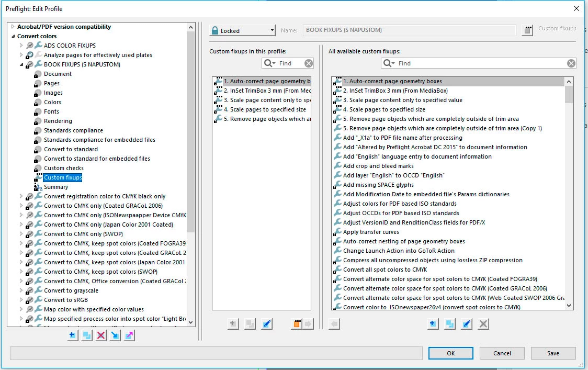The height and width of the screenshot is (370, 588).
Task: Clear the profile fixups Find search box
Action: tap(309, 63)
